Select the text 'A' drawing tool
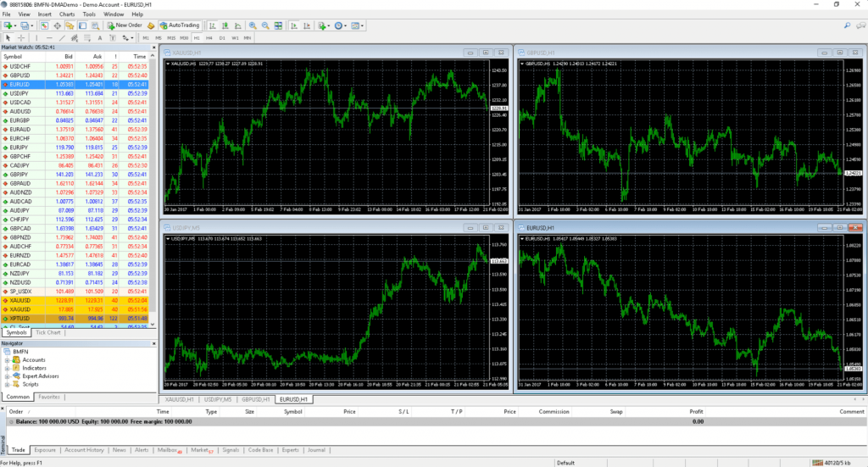The image size is (868, 467). click(100, 38)
